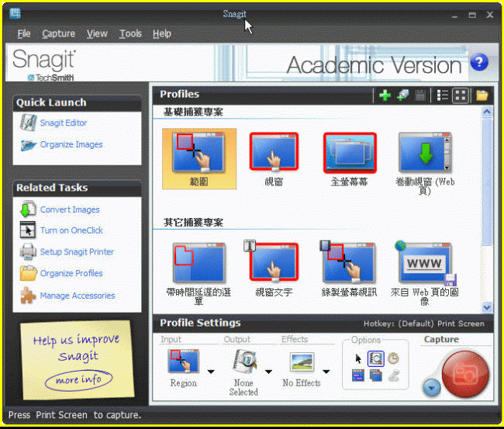504x429 pixels.
Task: Toggle the include cursor option
Action: pyautogui.click(x=358, y=358)
